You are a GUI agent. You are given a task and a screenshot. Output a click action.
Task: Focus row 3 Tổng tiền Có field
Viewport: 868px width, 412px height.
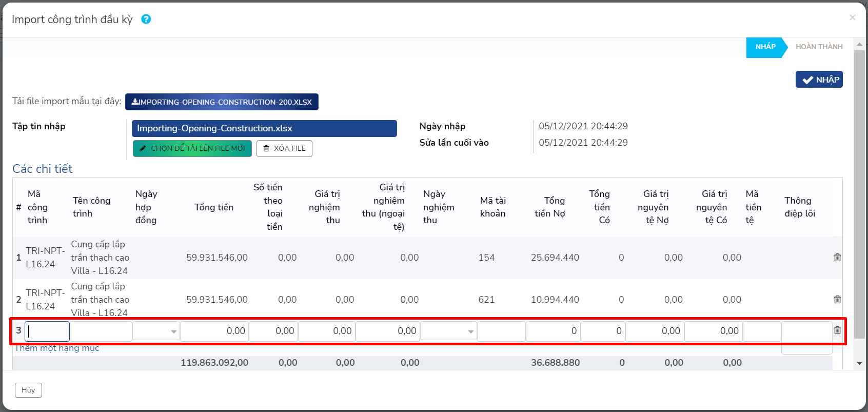pyautogui.click(x=603, y=331)
